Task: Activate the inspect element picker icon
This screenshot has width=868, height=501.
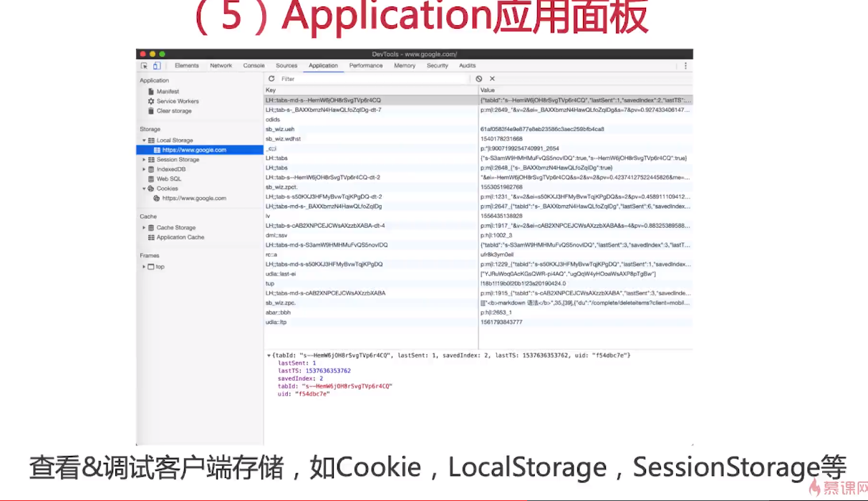Action: coord(145,66)
